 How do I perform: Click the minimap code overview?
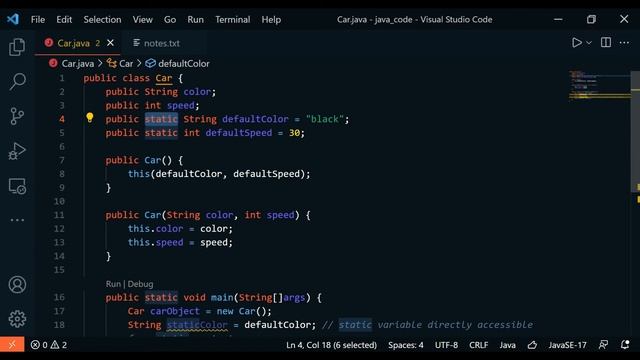coord(599,86)
